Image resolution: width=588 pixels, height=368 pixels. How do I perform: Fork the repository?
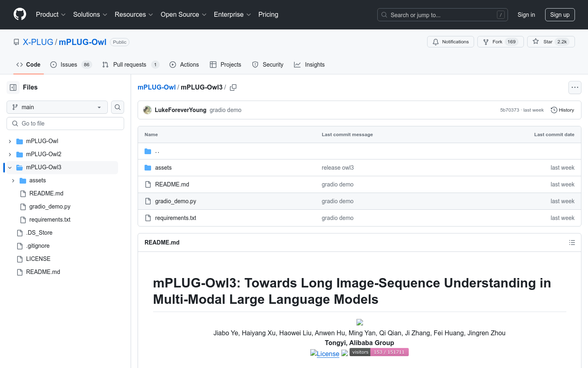500,42
